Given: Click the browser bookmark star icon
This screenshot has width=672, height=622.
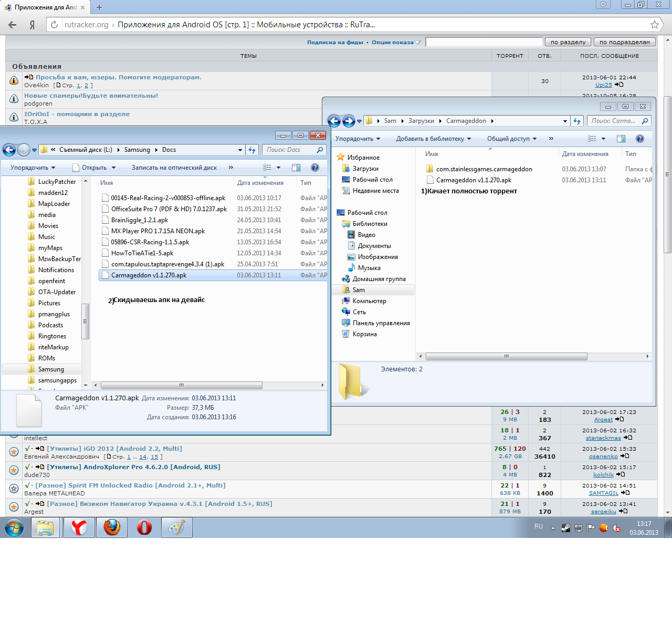Looking at the screenshot, I should [x=654, y=25].
